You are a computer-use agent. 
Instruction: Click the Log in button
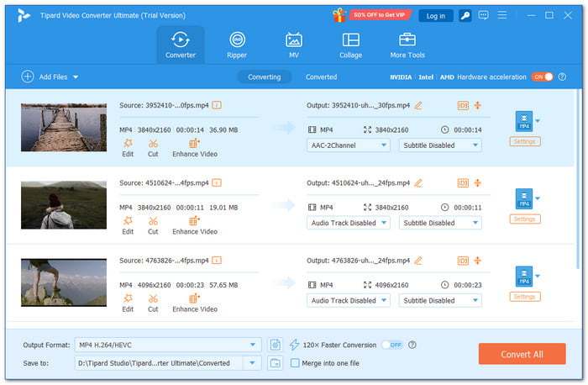point(435,16)
